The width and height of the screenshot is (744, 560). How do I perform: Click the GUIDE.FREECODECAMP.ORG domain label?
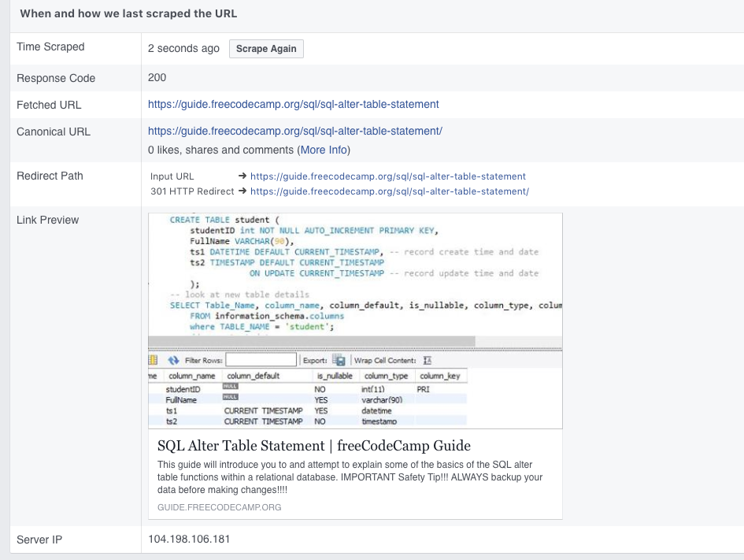point(219,507)
